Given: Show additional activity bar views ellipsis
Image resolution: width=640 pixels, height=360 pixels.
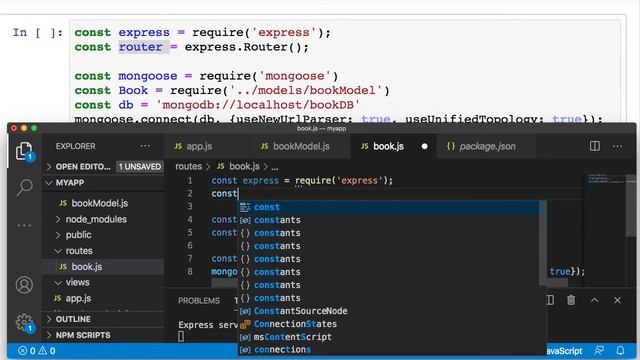Looking at the screenshot, I should [24, 225].
